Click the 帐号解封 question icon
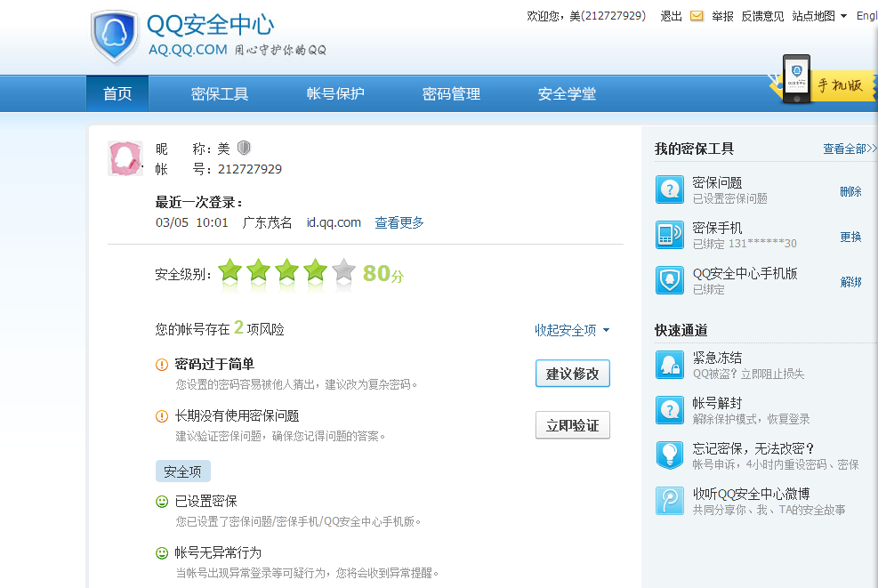Image resolution: width=878 pixels, height=588 pixels. 670,410
